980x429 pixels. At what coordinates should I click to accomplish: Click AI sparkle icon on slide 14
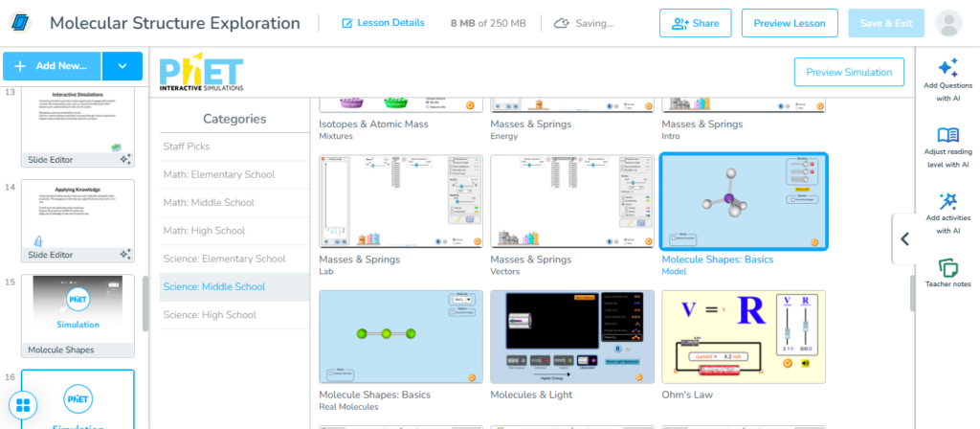[125, 255]
